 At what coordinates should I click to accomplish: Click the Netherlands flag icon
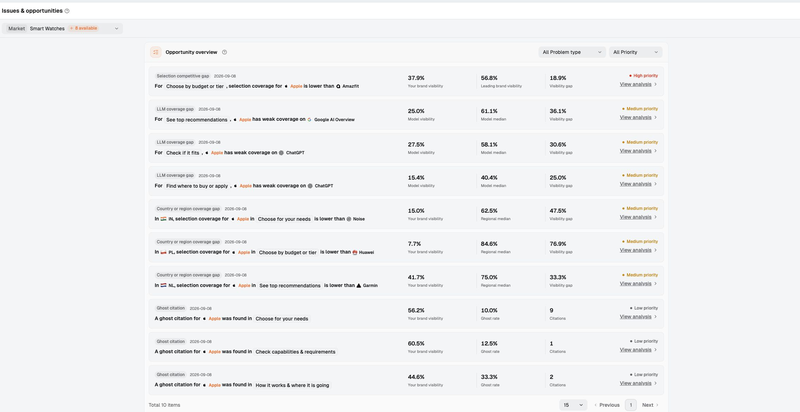click(163, 286)
